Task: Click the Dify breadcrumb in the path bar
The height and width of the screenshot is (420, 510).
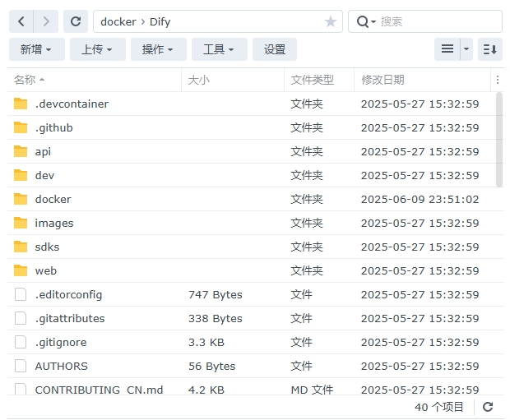Action: (x=160, y=21)
